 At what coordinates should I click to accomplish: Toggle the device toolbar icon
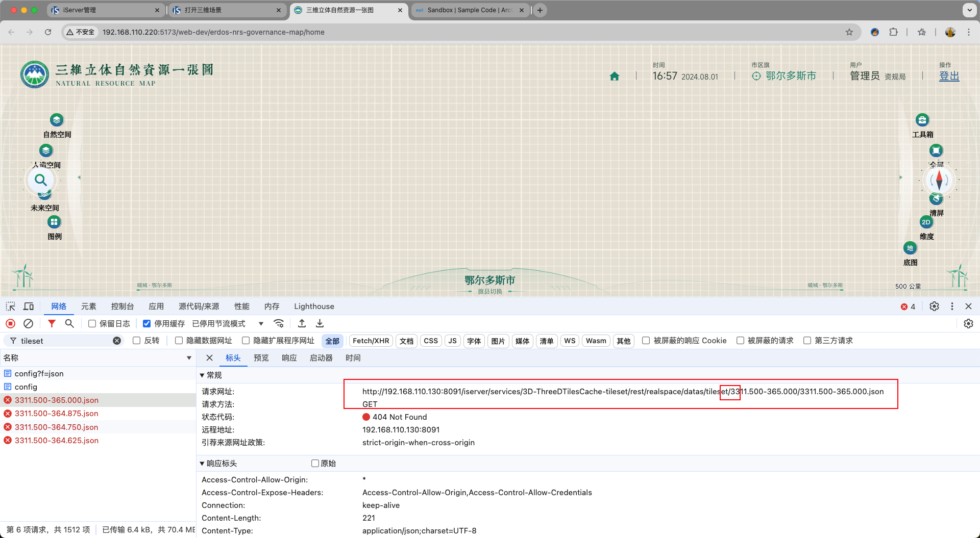click(x=29, y=306)
